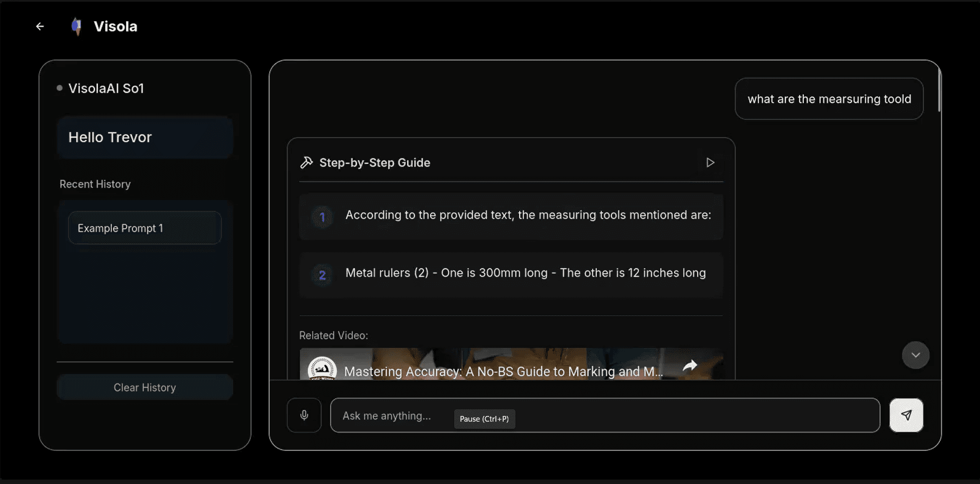Click the Clear History button
980x484 pixels.
[145, 387]
